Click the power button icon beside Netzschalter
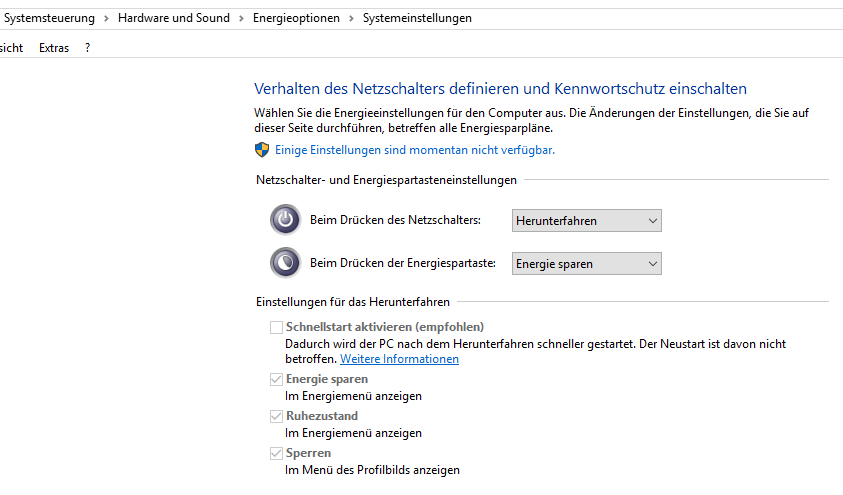The image size is (843, 495). click(285, 220)
